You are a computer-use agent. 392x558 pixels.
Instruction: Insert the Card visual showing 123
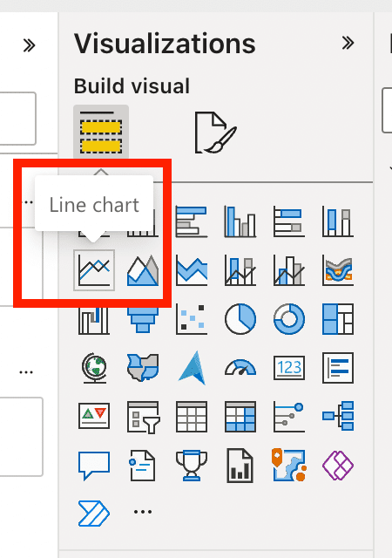click(x=289, y=368)
